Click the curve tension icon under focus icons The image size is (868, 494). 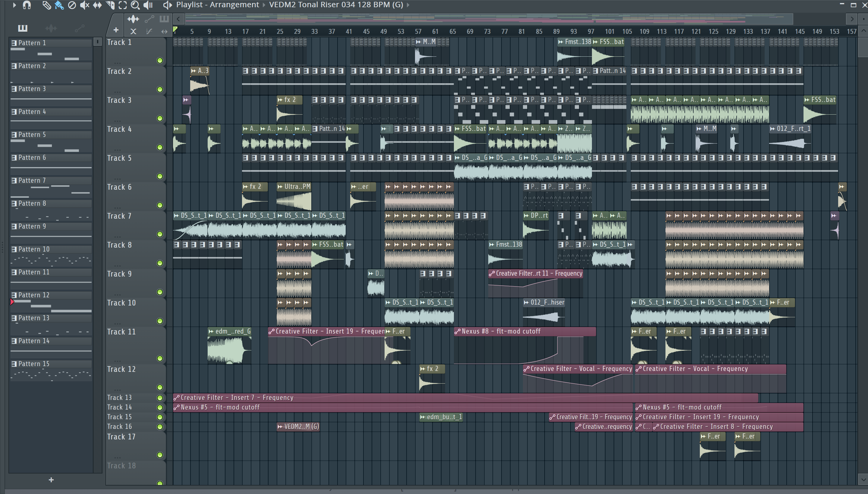(149, 32)
